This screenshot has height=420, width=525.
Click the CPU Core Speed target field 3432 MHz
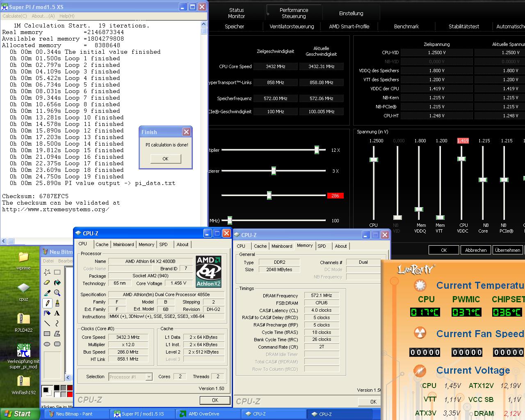click(276, 66)
